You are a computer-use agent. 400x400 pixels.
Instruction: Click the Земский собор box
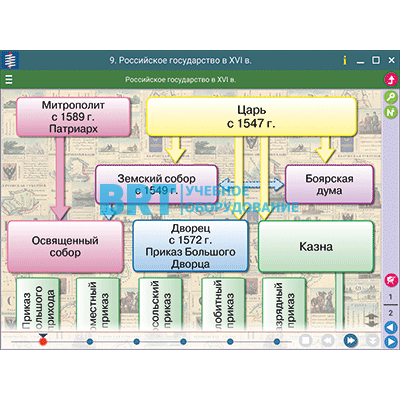point(156,184)
